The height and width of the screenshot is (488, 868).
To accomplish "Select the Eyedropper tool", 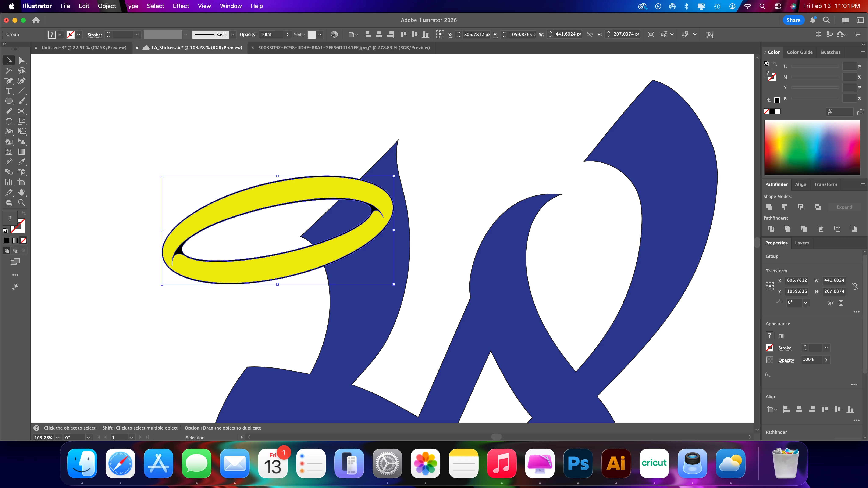I will (22, 162).
